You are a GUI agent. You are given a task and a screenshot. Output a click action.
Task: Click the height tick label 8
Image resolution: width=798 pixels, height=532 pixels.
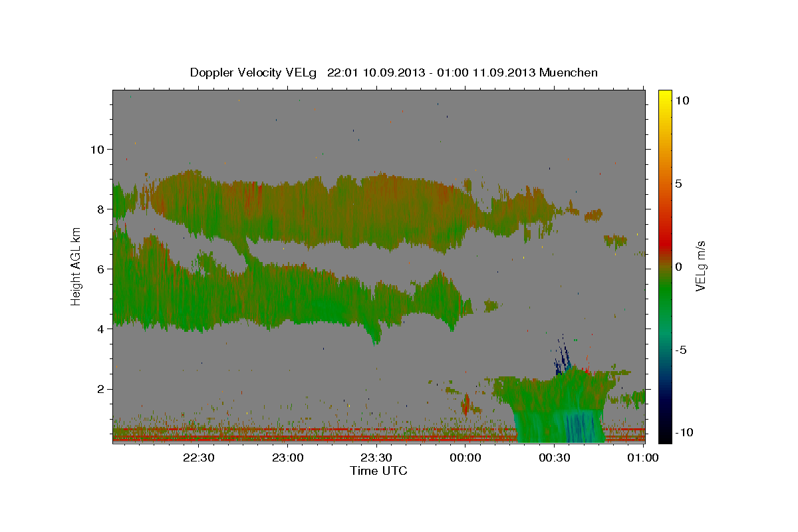point(100,209)
